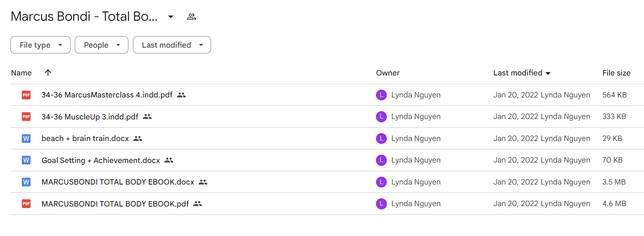Click Lynda Nguyen avatar on the MuscleUp row
The width and height of the screenshot is (644, 236).
(x=381, y=117)
